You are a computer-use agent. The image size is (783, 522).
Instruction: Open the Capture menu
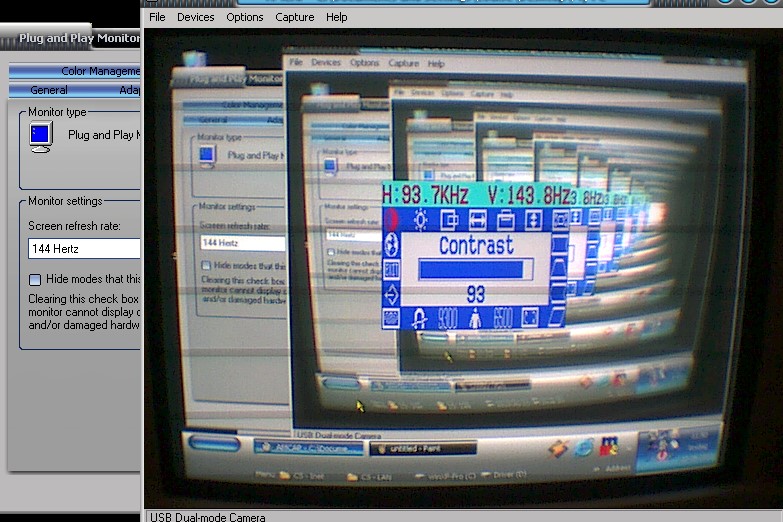pos(295,17)
